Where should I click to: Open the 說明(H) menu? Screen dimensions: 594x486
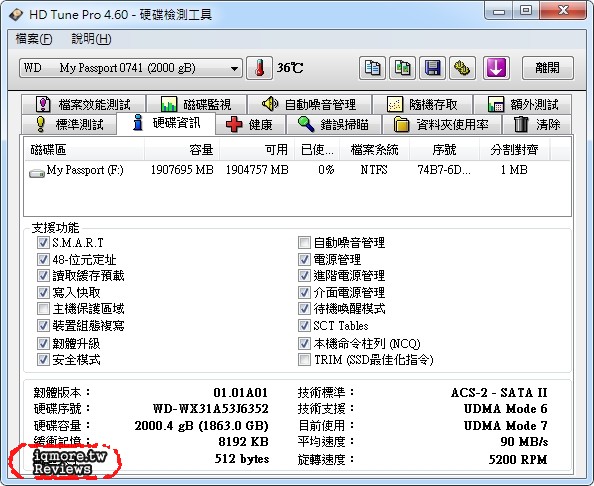point(91,39)
